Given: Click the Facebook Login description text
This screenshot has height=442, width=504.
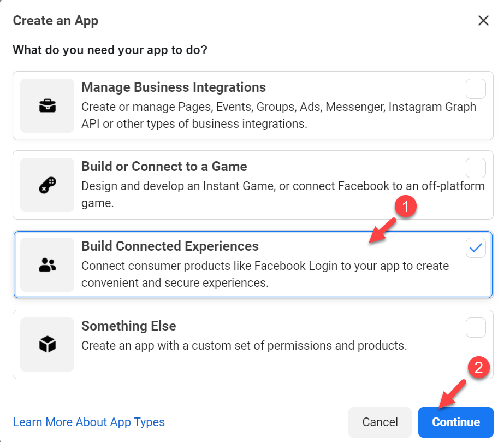Looking at the screenshot, I should click(x=265, y=274).
